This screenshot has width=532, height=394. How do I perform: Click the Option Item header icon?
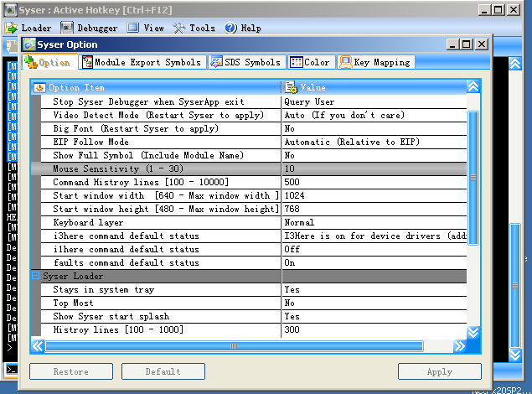tap(39, 88)
